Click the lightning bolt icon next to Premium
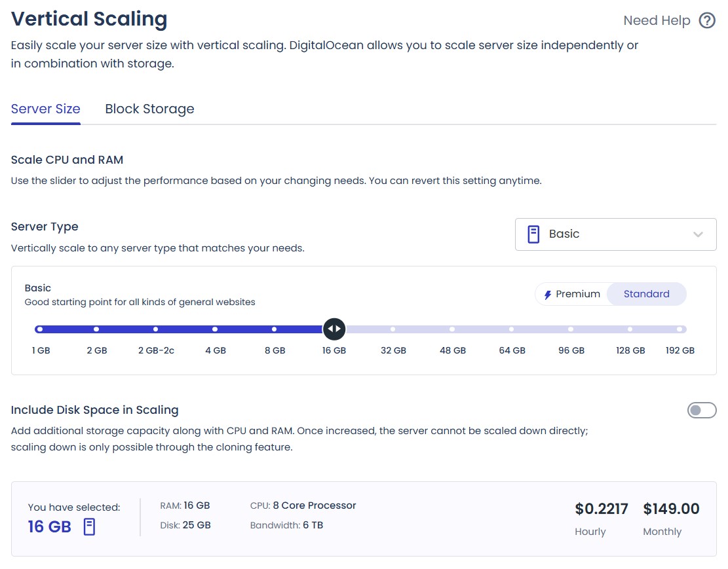The height and width of the screenshot is (569, 728). (x=546, y=294)
